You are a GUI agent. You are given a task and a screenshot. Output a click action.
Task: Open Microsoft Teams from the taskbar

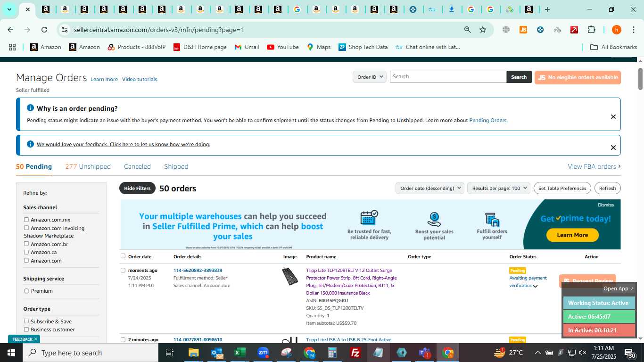[x=424, y=353]
